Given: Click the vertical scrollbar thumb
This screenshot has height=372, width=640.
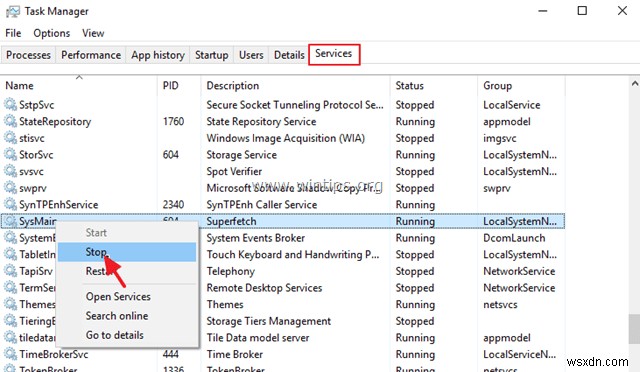Looking at the screenshot, I should [x=635, y=329].
